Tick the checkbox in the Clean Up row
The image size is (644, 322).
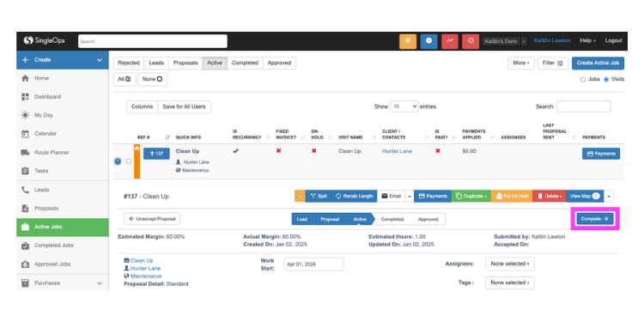(x=128, y=161)
